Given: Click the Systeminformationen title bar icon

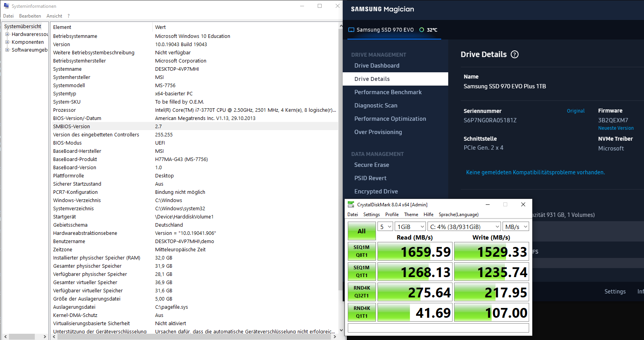Looking at the screenshot, I should click(x=6, y=6).
